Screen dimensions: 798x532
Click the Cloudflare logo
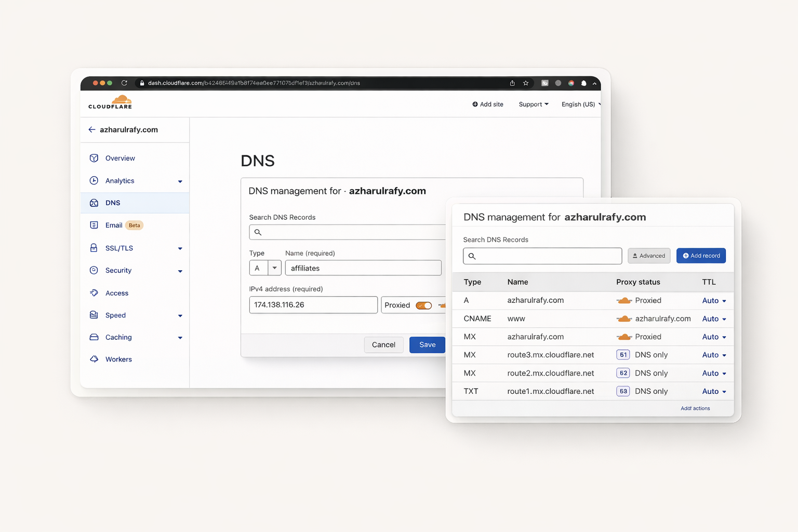pos(110,102)
